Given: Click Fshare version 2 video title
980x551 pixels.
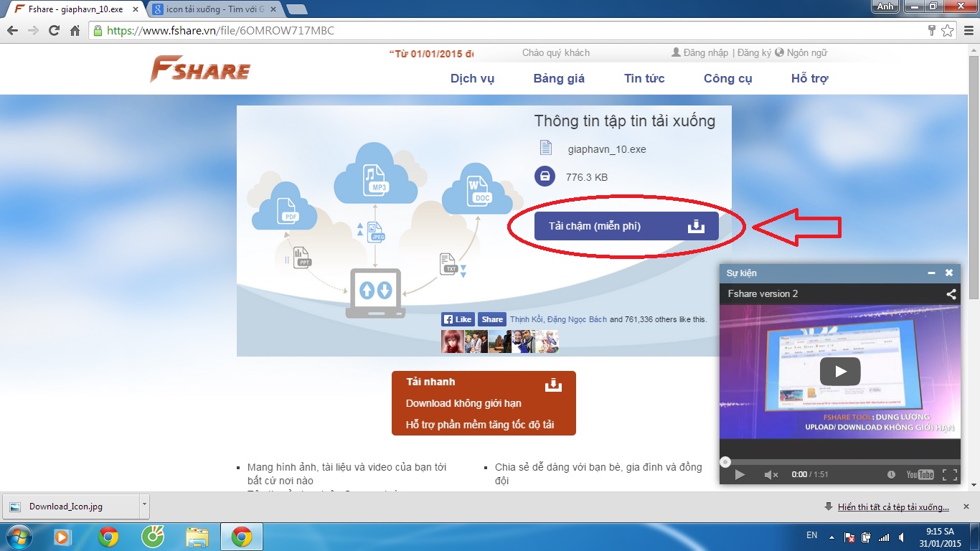Looking at the screenshot, I should tap(763, 293).
